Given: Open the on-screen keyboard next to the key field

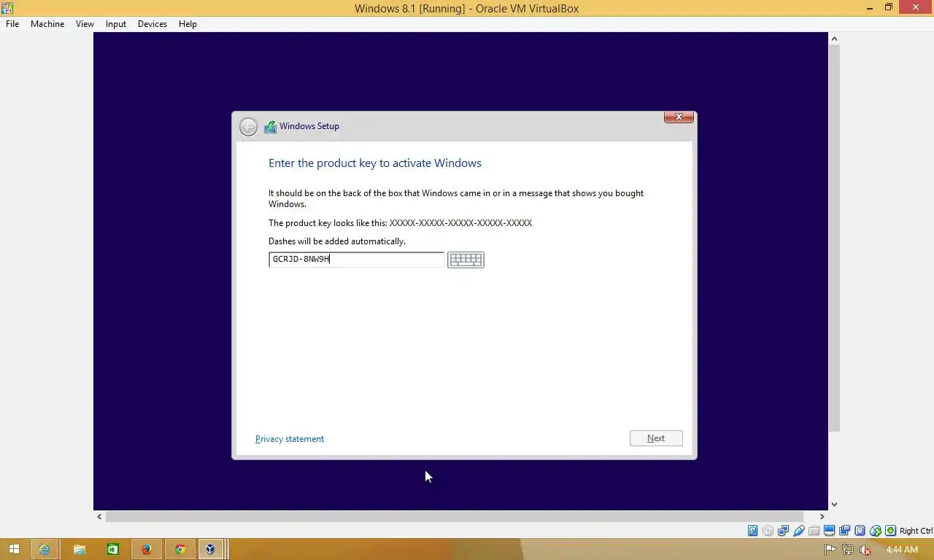Looking at the screenshot, I should [466, 260].
